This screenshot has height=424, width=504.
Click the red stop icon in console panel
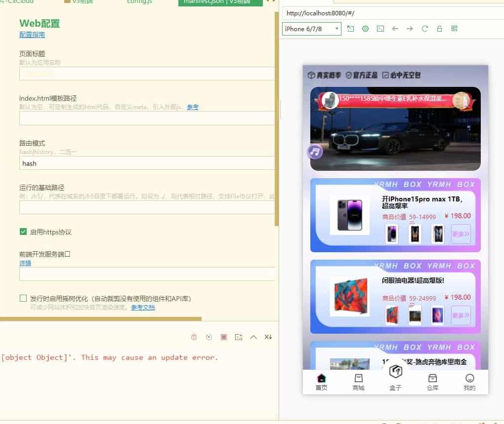click(224, 337)
